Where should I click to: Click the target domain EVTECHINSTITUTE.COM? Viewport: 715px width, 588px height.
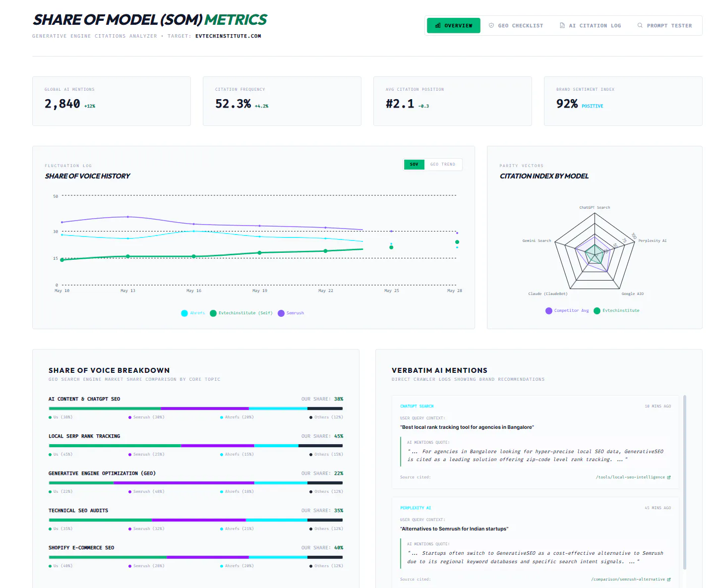tap(228, 36)
